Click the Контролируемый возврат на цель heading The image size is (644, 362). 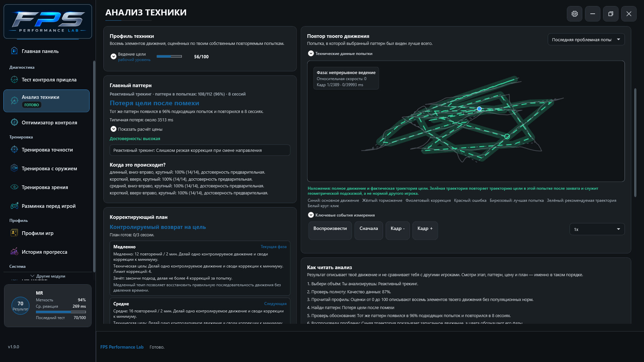(158, 227)
